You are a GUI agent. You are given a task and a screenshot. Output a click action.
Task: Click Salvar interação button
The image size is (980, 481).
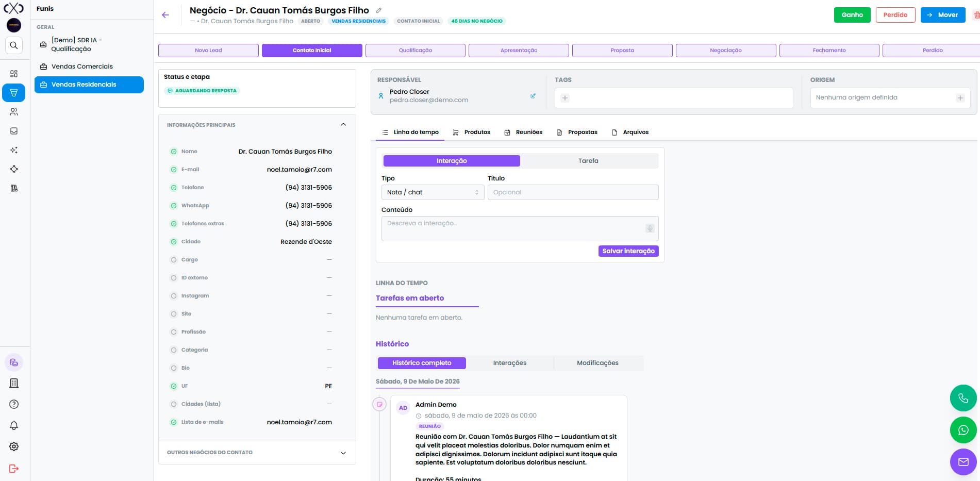(628, 251)
